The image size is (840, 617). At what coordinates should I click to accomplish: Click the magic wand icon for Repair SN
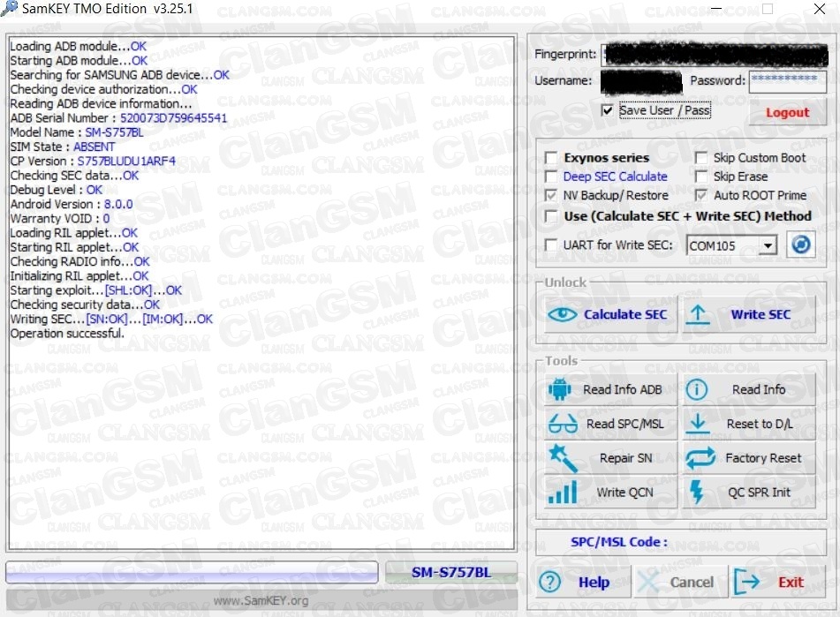(x=563, y=458)
